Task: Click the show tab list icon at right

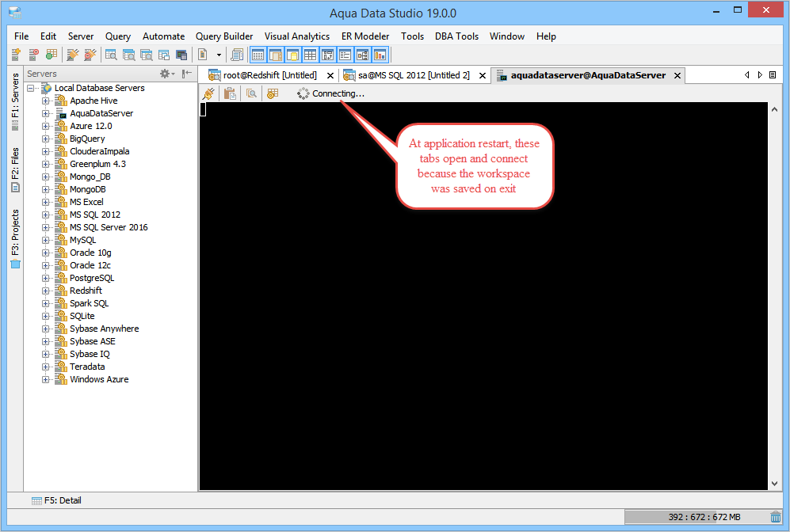Action: pyautogui.click(x=773, y=75)
